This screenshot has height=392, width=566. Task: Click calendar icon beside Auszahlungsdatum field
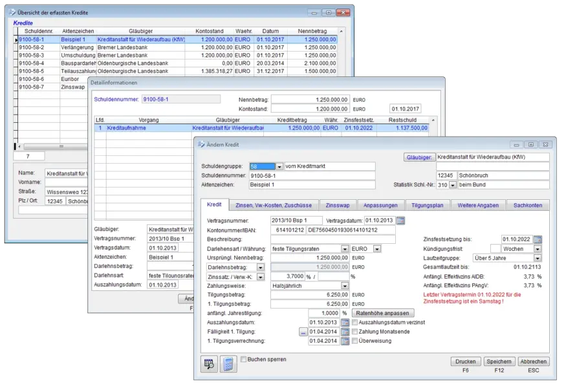pyautogui.click(x=345, y=323)
